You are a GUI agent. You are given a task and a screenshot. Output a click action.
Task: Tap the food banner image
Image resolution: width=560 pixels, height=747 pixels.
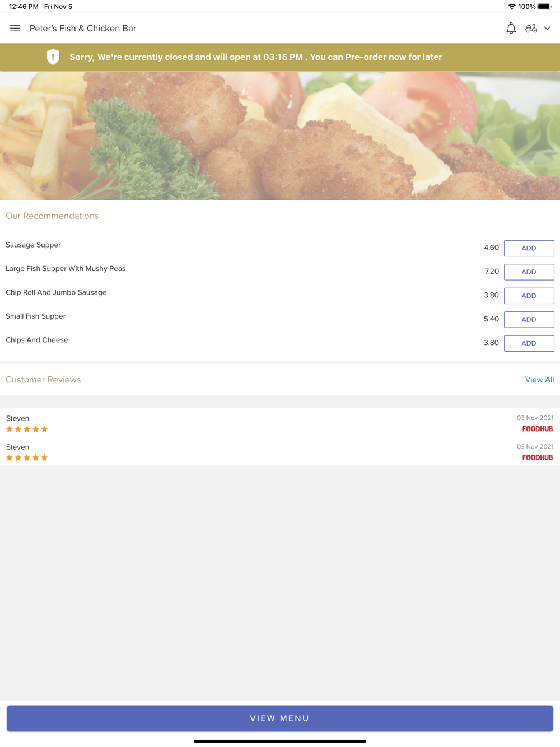tap(280, 136)
